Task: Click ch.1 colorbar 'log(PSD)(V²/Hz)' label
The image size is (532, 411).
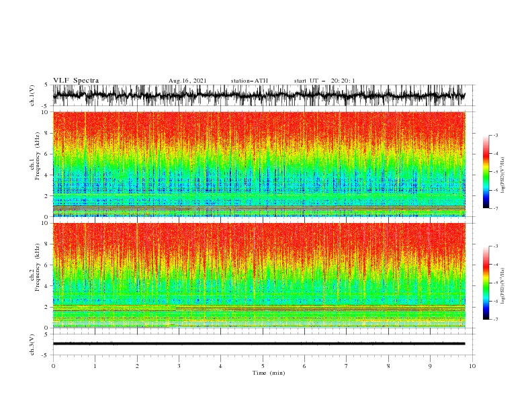Action: tap(503, 175)
